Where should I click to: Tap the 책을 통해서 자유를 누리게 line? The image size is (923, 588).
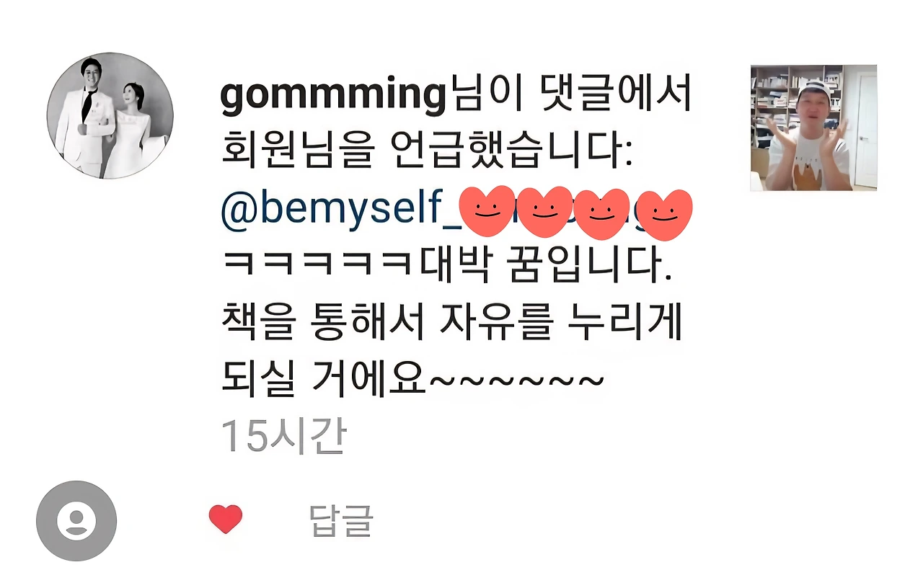pyautogui.click(x=451, y=324)
